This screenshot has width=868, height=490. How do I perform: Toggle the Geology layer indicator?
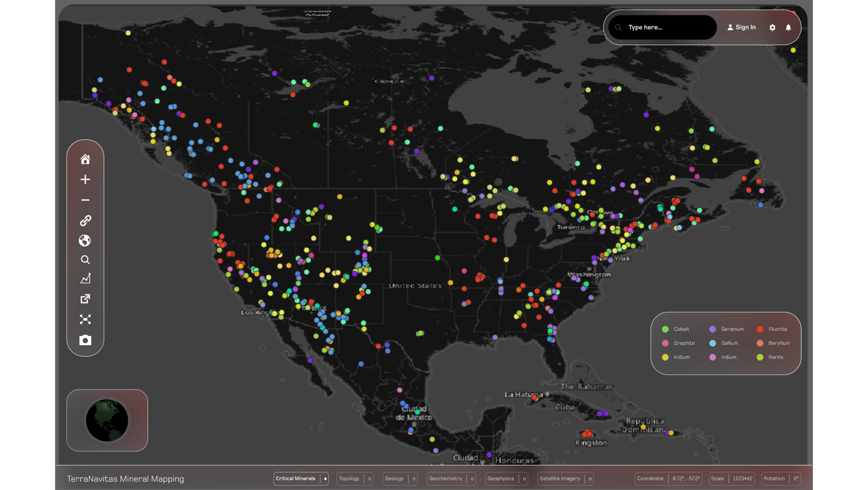pyautogui.click(x=414, y=479)
